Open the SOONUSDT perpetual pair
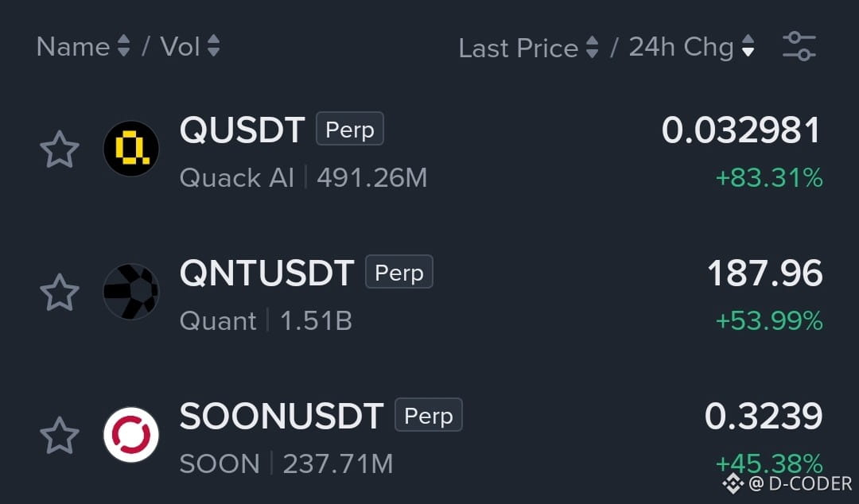 [429, 435]
